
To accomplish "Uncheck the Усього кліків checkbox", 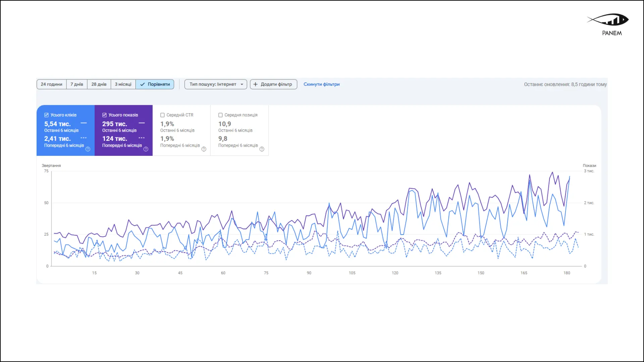I will [47, 115].
